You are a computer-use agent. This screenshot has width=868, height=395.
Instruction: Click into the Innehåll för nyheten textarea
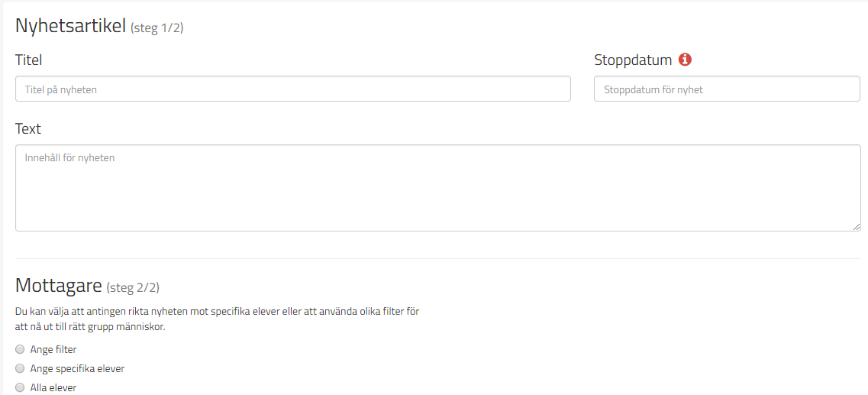(437, 188)
